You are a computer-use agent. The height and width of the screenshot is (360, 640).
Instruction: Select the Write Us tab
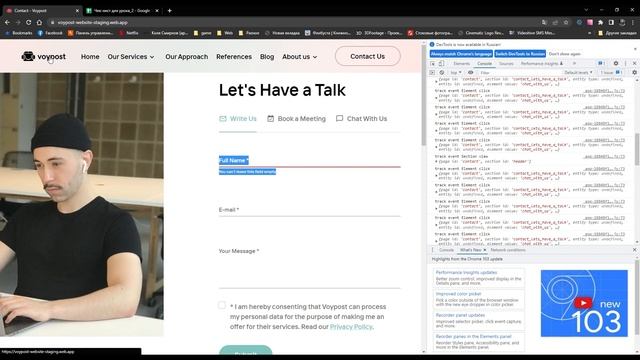(238, 119)
